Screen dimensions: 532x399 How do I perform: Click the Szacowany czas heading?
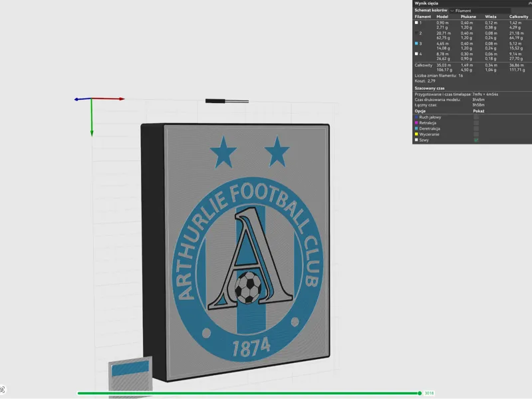(x=429, y=88)
